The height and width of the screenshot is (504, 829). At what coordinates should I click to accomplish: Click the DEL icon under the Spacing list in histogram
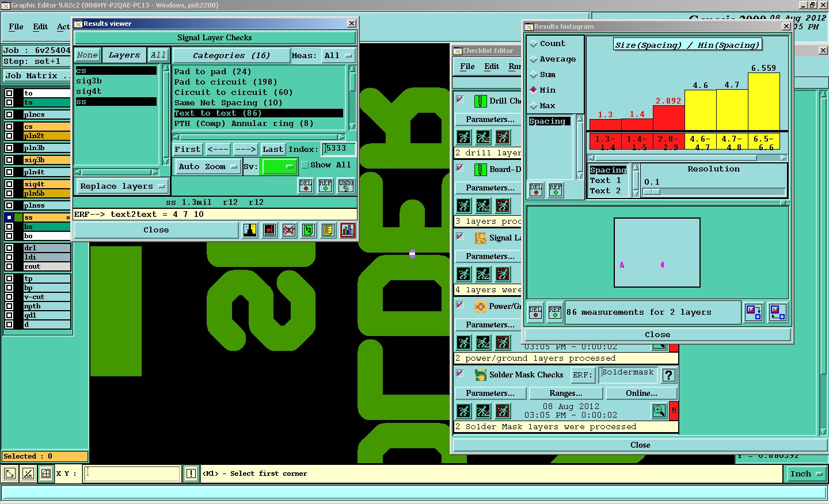[x=536, y=189]
